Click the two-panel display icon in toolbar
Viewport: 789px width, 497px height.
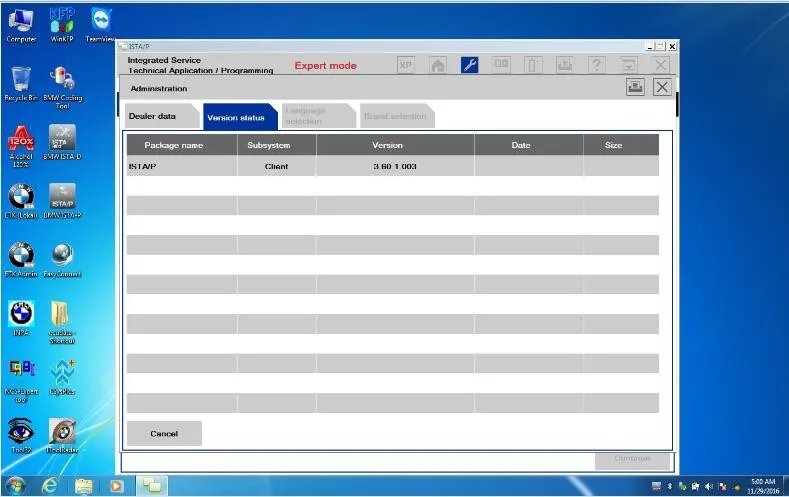click(x=501, y=65)
